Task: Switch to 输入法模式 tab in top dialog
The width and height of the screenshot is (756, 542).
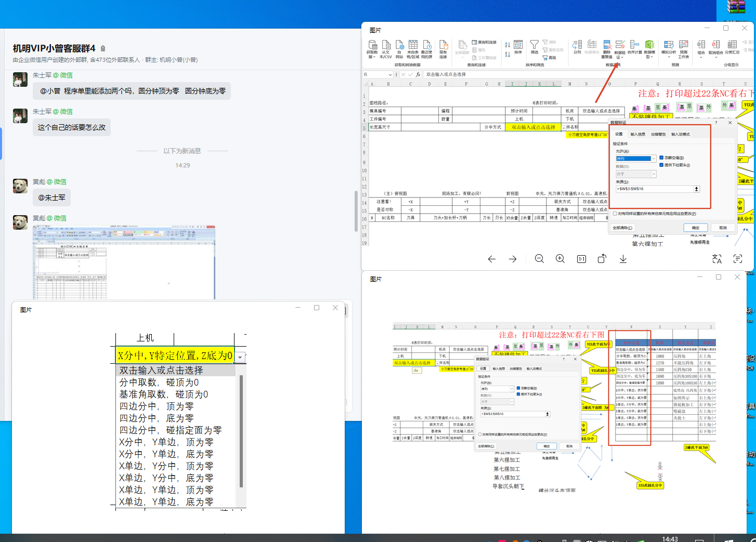Action: click(681, 134)
